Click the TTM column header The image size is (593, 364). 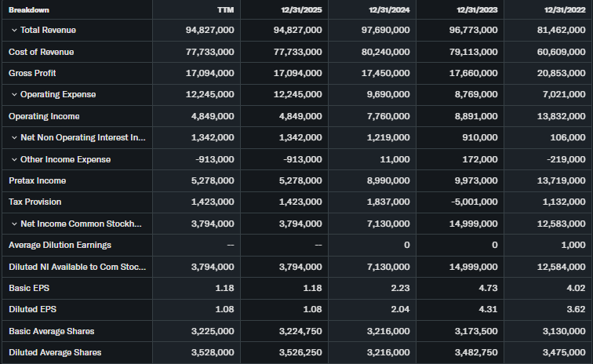224,9
